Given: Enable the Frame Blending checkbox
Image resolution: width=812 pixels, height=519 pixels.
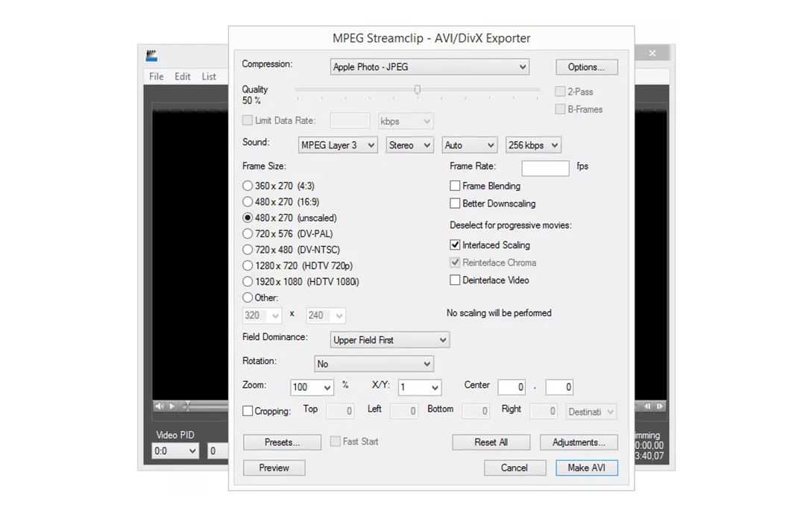Looking at the screenshot, I should coord(455,186).
